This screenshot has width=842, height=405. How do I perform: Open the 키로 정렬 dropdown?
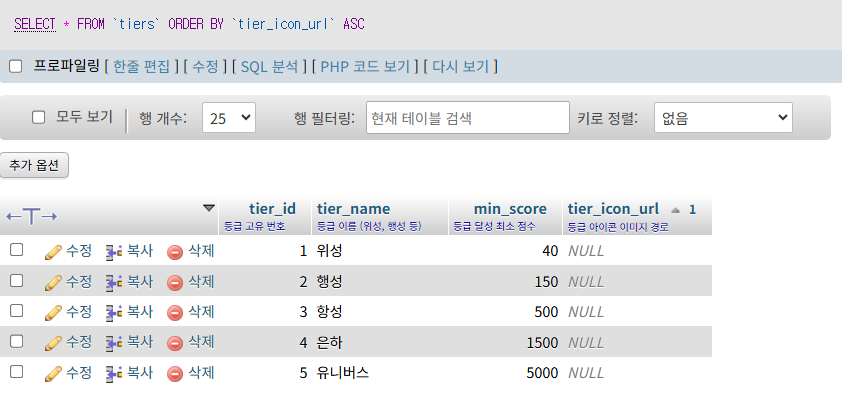pyautogui.click(x=722, y=118)
